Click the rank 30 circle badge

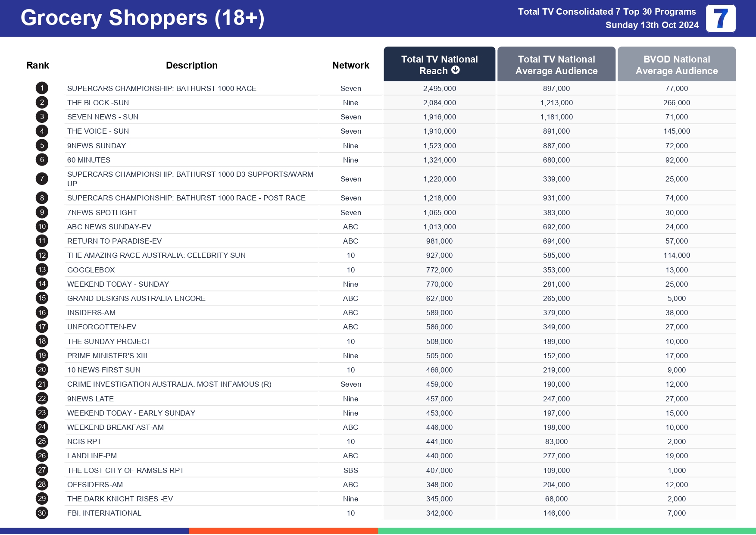coord(42,513)
